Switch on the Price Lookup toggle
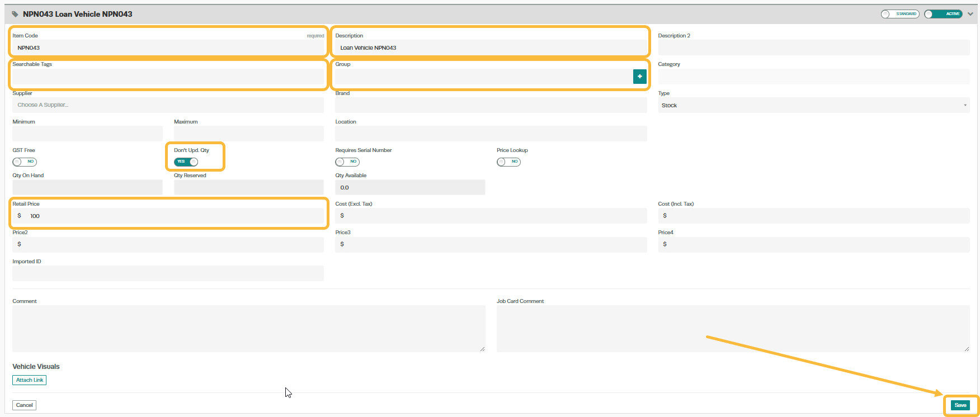 pyautogui.click(x=508, y=162)
